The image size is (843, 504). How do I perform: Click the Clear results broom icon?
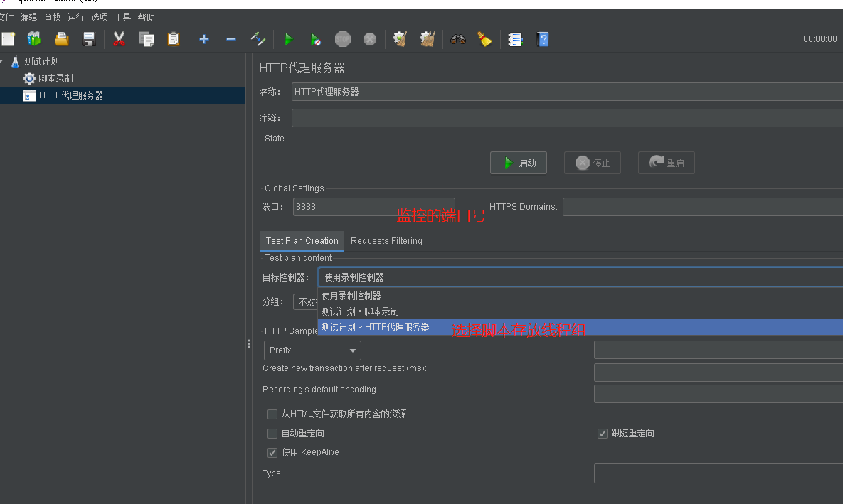coord(400,39)
